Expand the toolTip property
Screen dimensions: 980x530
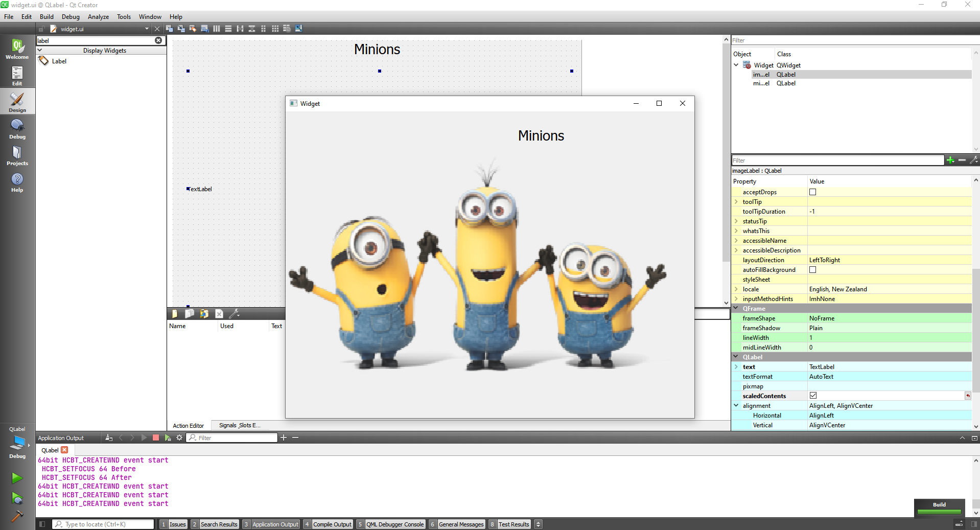tap(736, 202)
